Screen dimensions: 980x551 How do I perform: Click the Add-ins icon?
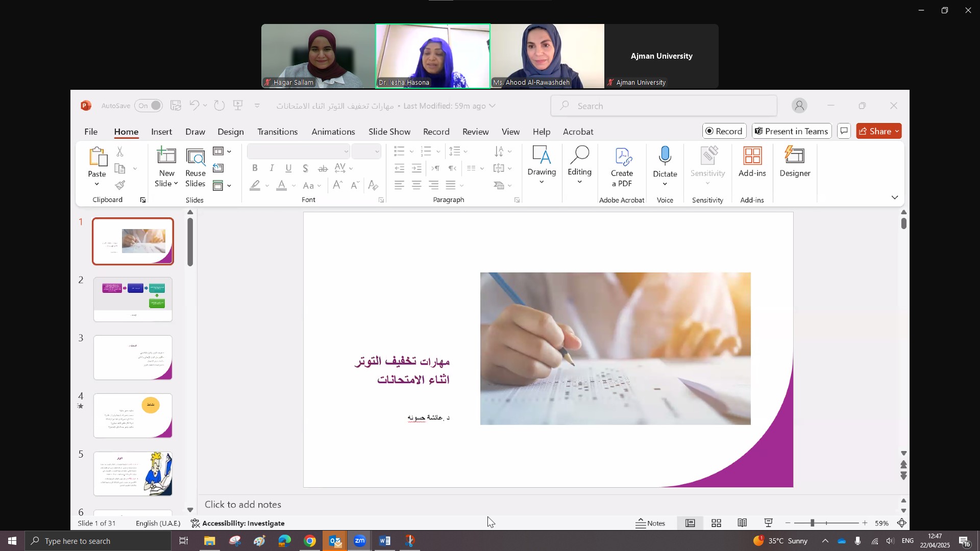coord(752,156)
